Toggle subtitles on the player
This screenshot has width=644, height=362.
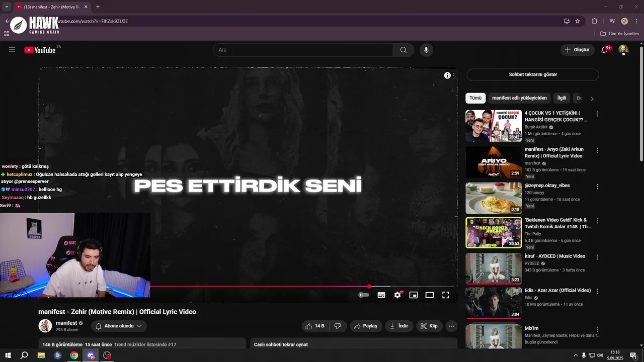[381, 295]
